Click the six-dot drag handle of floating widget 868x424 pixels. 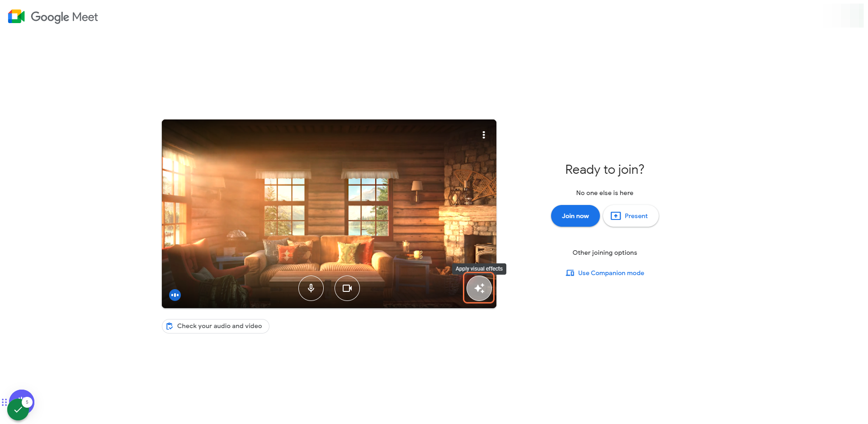[4, 402]
